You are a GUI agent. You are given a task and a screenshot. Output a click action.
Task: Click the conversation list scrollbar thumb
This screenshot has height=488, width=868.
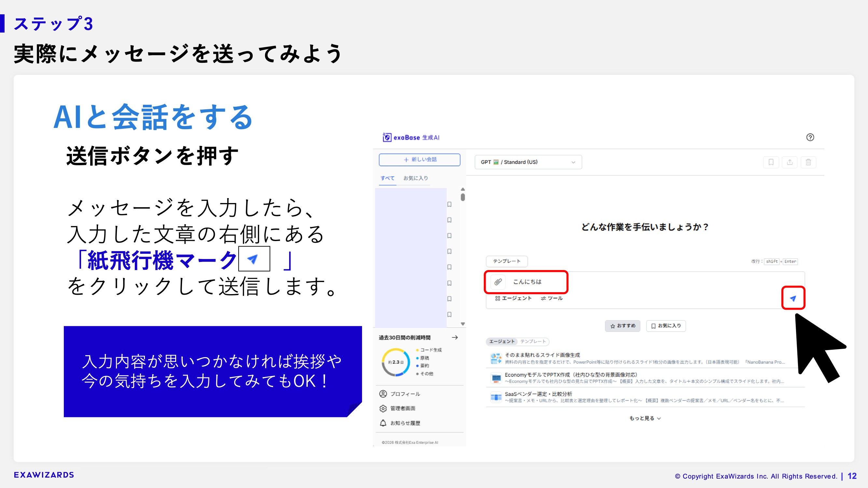click(463, 197)
